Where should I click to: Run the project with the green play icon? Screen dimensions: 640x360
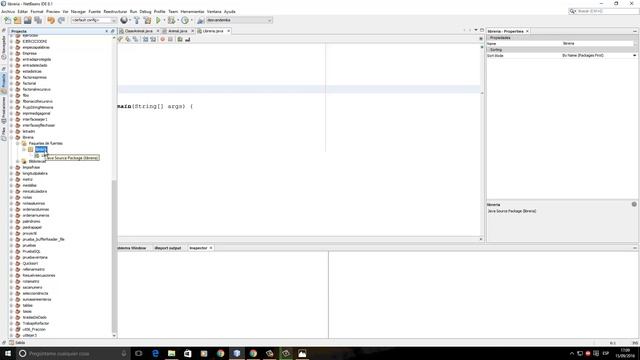pos(158,20)
